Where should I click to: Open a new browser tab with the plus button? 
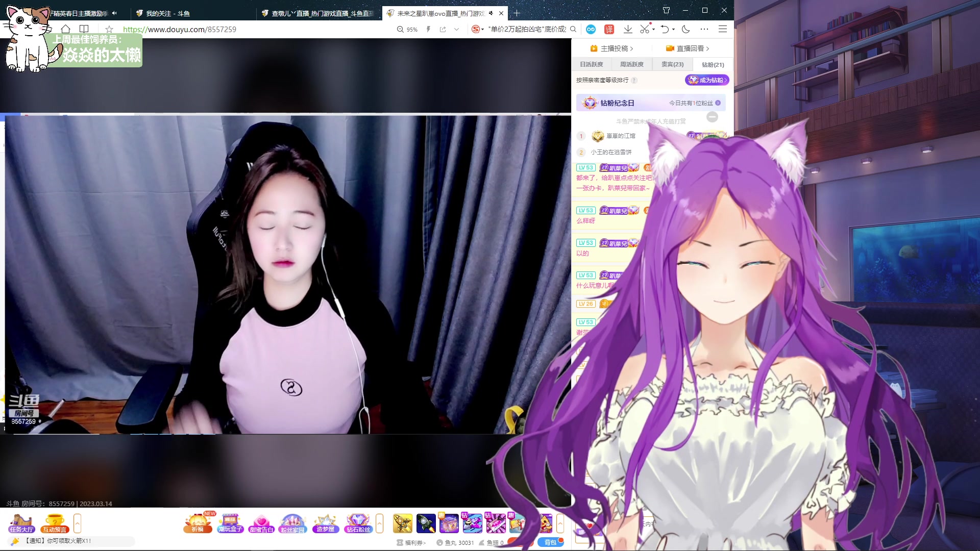pyautogui.click(x=517, y=13)
